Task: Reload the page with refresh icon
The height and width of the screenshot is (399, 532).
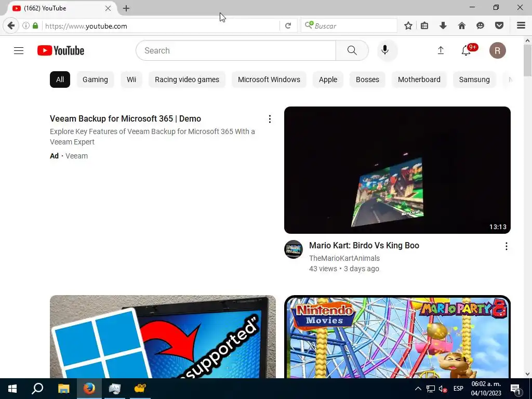Action: click(x=288, y=26)
